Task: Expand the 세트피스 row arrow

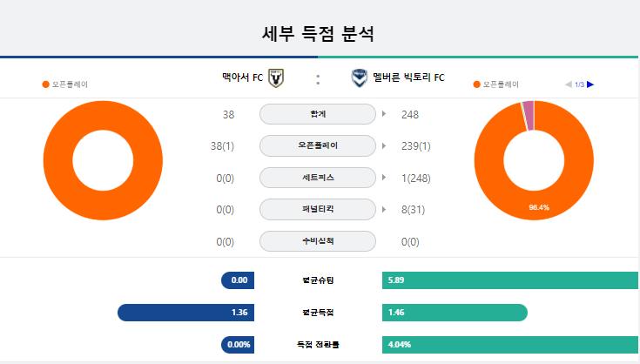Action: 384,178
